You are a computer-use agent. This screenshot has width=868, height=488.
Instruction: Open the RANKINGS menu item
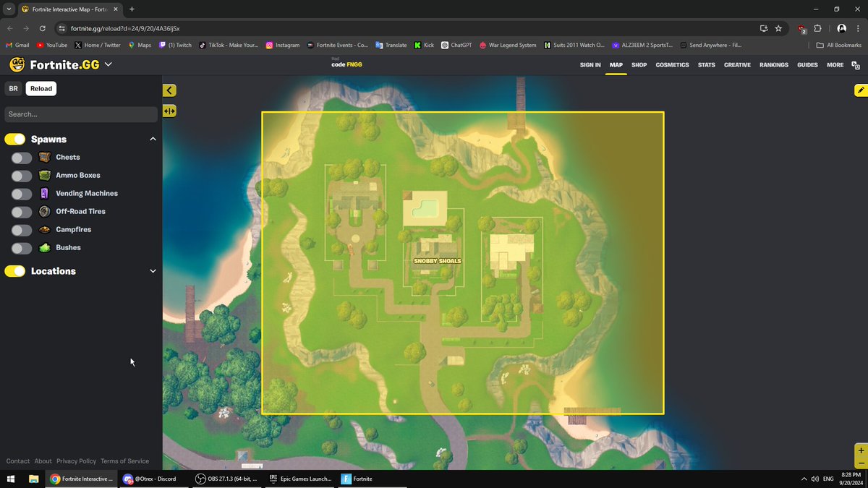(774, 65)
